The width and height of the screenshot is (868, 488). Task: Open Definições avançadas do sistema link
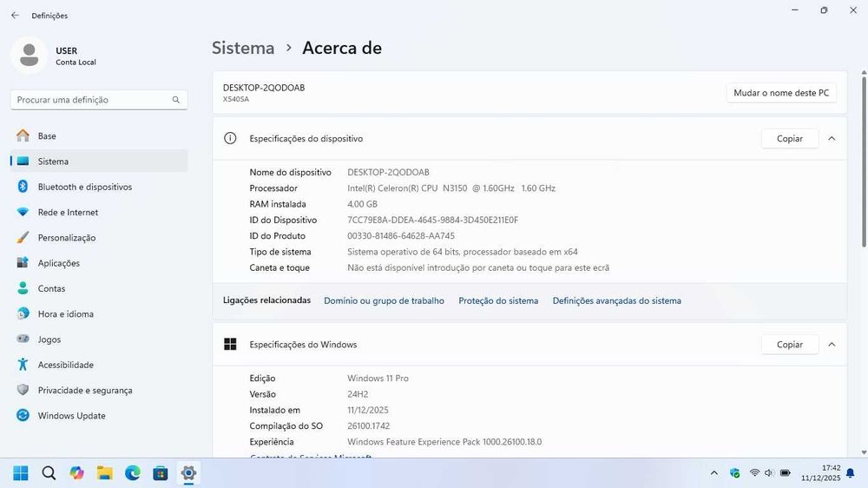click(x=616, y=300)
